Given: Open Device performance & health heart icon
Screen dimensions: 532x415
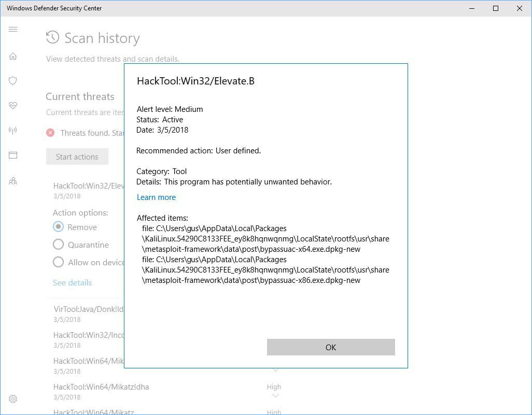Looking at the screenshot, I should point(13,106).
